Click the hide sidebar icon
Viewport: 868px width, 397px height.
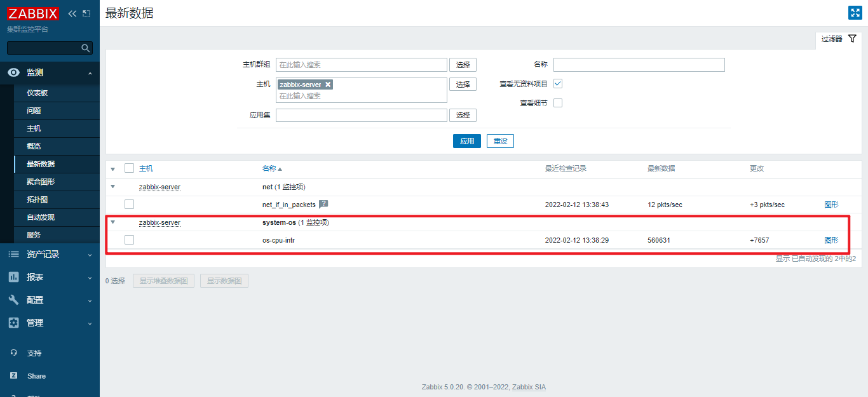86,13
